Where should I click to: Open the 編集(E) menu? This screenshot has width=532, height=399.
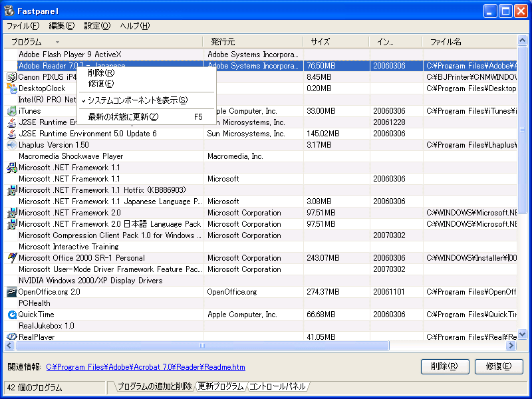tap(61, 26)
